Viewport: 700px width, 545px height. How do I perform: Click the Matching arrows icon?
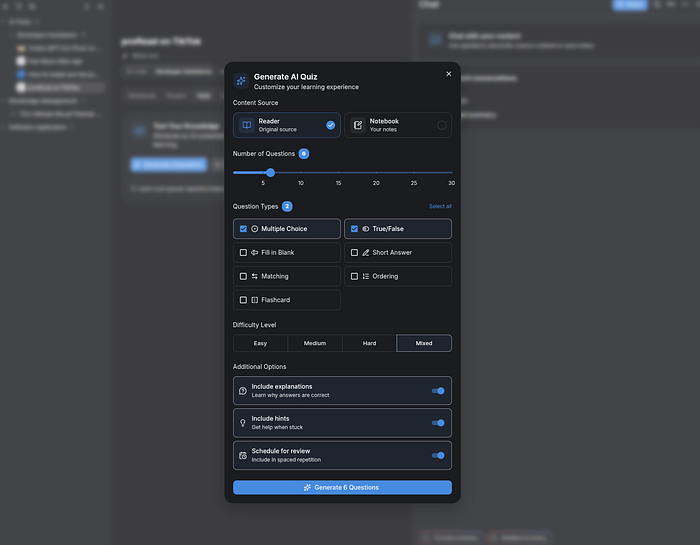(x=254, y=276)
